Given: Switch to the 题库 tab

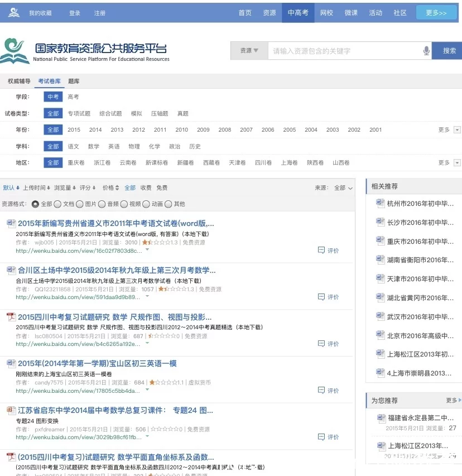Looking at the screenshot, I should [x=74, y=81].
